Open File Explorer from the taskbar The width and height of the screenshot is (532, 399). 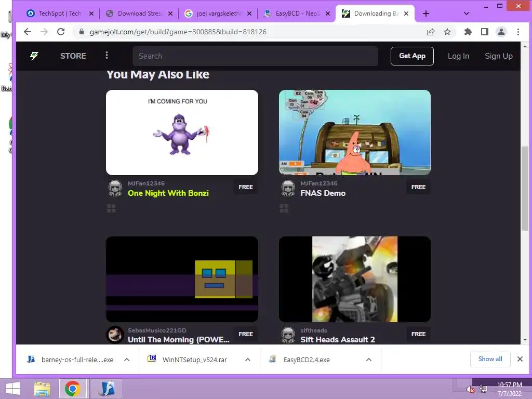point(42,389)
